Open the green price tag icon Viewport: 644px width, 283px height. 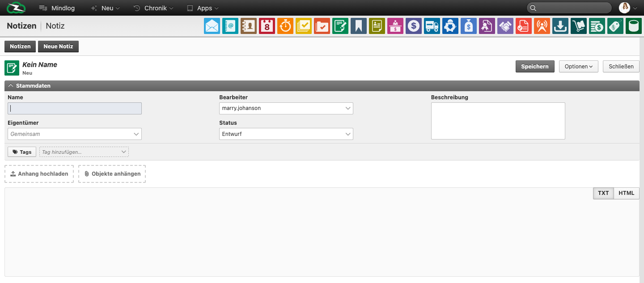pos(615,26)
